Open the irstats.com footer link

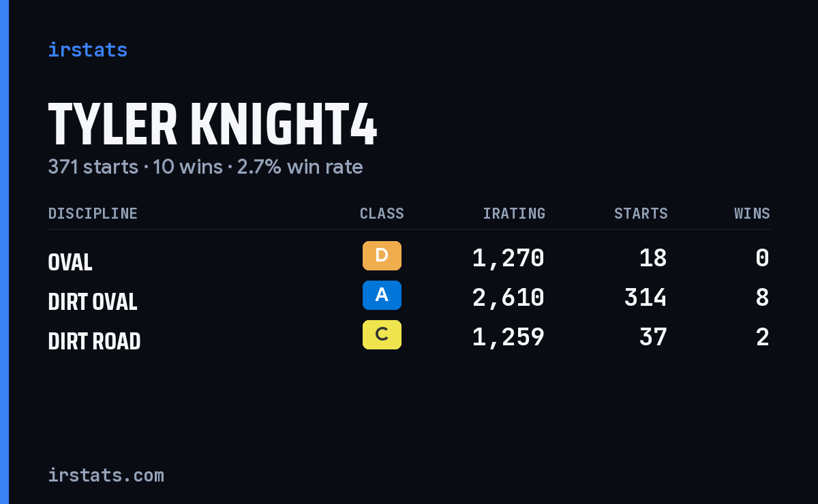coord(106,475)
